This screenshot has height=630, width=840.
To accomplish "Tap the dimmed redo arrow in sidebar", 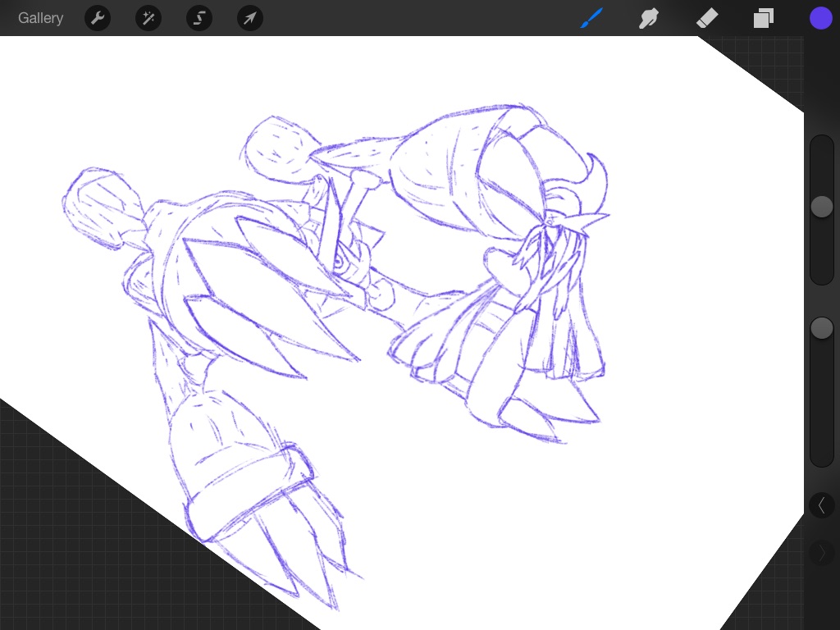I will pyautogui.click(x=821, y=553).
